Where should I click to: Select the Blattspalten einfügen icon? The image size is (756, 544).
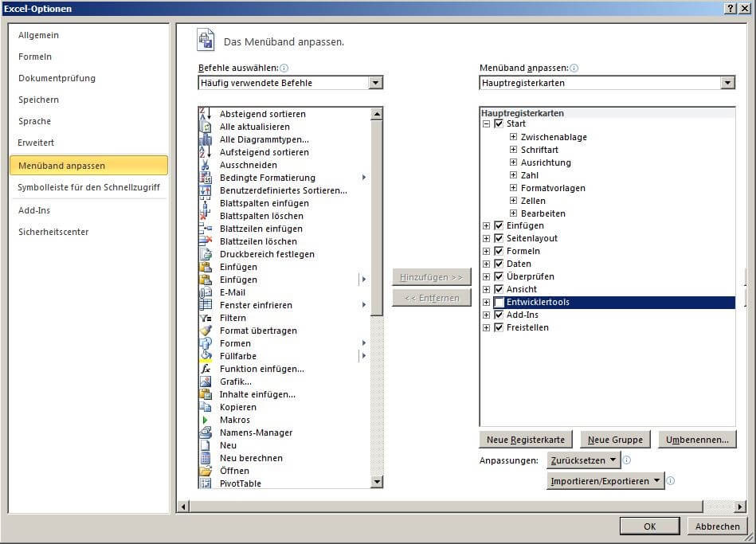206,203
